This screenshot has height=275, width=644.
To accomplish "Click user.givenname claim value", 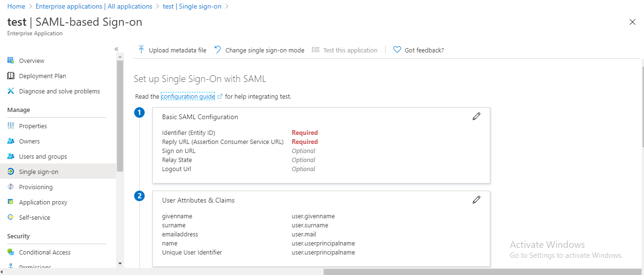I will pyautogui.click(x=313, y=216).
